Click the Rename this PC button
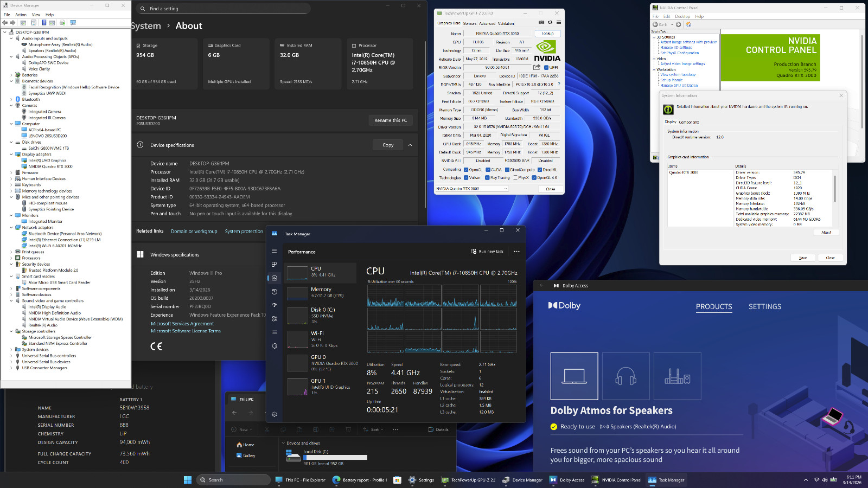Image resolution: width=868 pixels, height=488 pixels. pyautogui.click(x=390, y=120)
